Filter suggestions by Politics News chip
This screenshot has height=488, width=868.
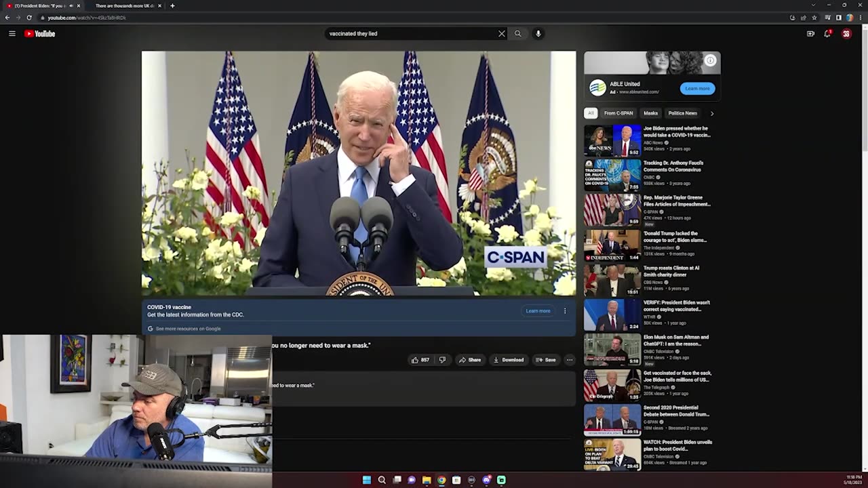pyautogui.click(x=683, y=113)
